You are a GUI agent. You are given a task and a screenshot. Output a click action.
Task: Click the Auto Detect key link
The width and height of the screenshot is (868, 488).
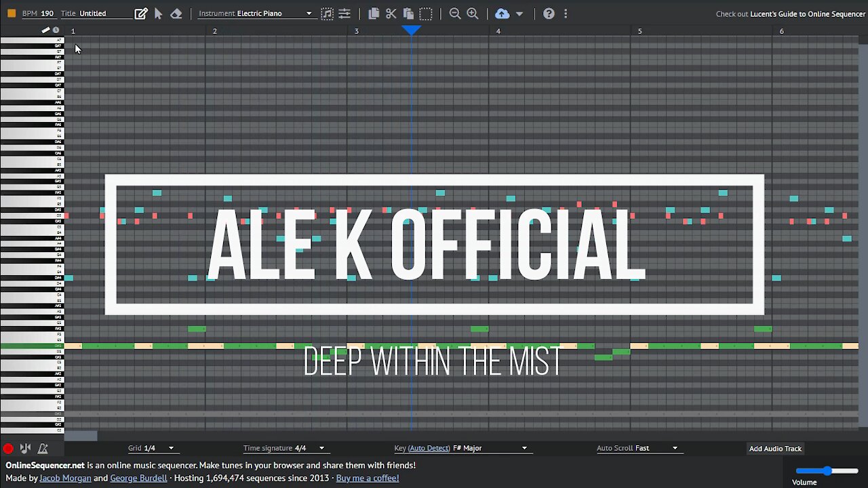[429, 448]
